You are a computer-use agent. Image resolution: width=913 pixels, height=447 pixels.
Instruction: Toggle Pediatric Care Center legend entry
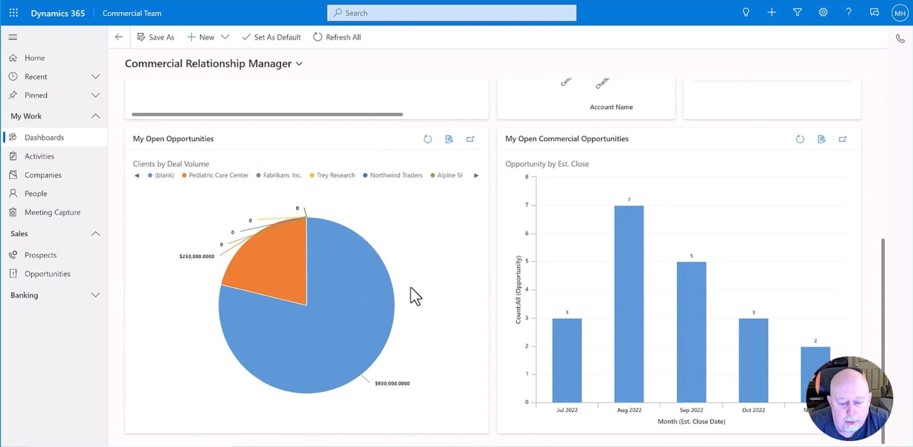click(x=215, y=175)
